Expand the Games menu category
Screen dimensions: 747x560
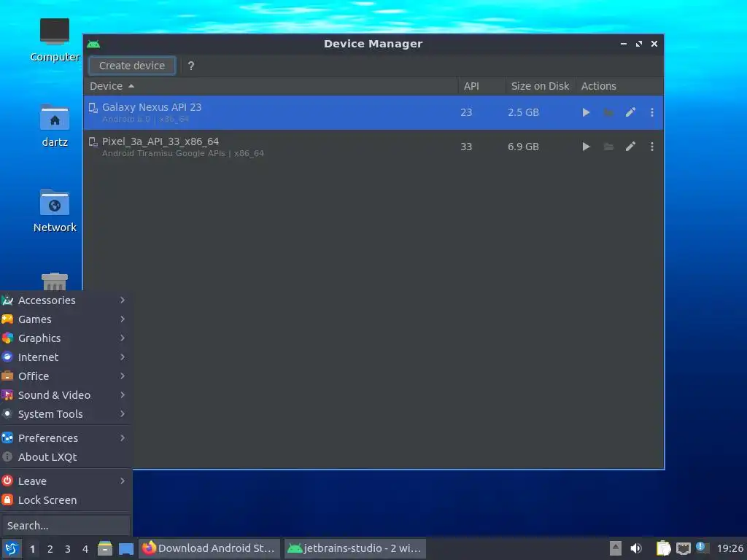point(66,319)
